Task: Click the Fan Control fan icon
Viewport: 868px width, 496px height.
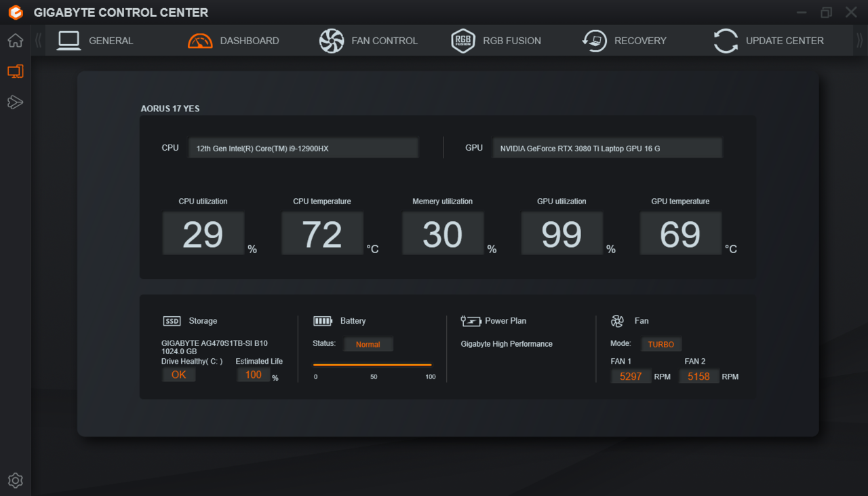Action: pyautogui.click(x=332, y=41)
